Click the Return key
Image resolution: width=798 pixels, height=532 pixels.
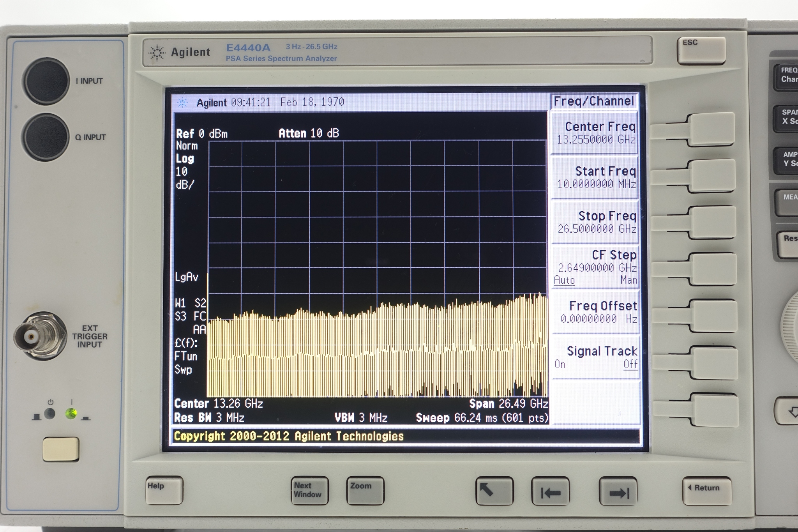[706, 491]
